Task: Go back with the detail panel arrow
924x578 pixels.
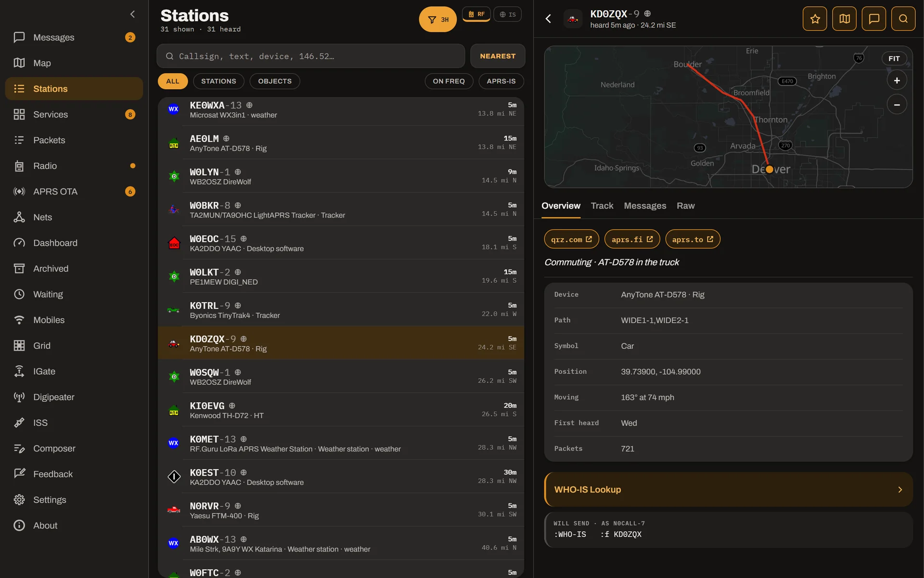Action: (548, 19)
